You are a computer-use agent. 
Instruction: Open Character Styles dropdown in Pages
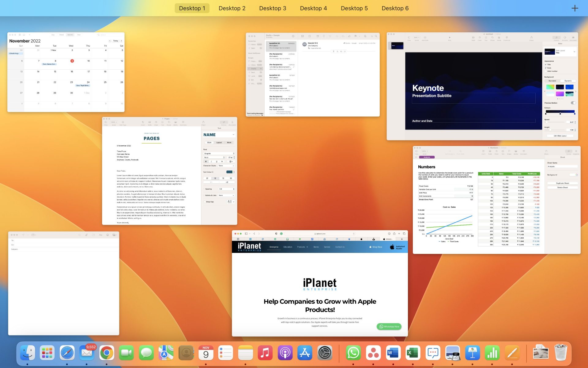coord(226,166)
